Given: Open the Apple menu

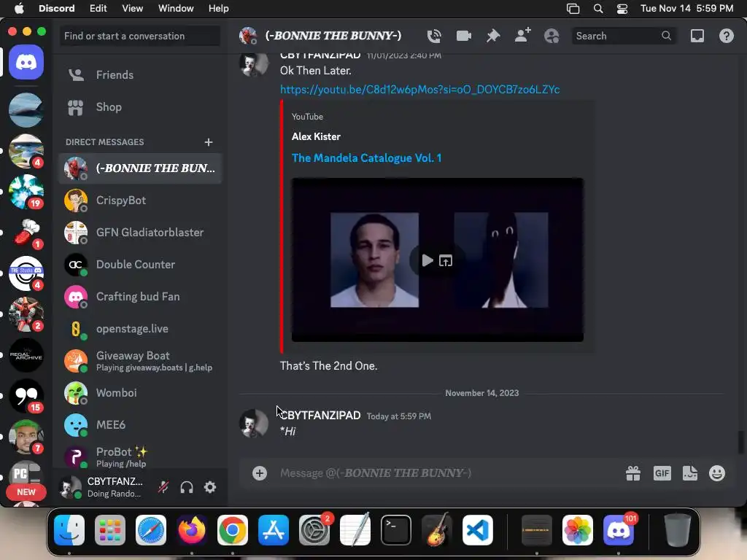Looking at the screenshot, I should point(19,8).
